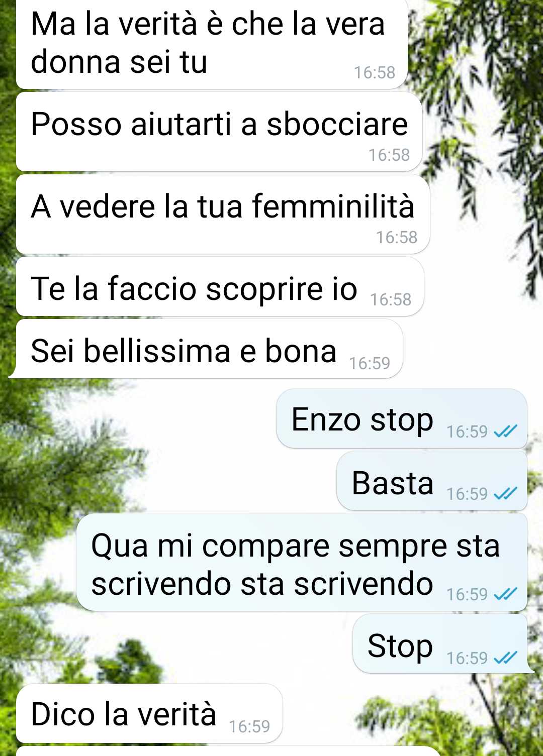543x756 pixels.
Task: Tap the 16:58 timestamp on 'Te la faccio scoprire io'
Action: (x=391, y=299)
